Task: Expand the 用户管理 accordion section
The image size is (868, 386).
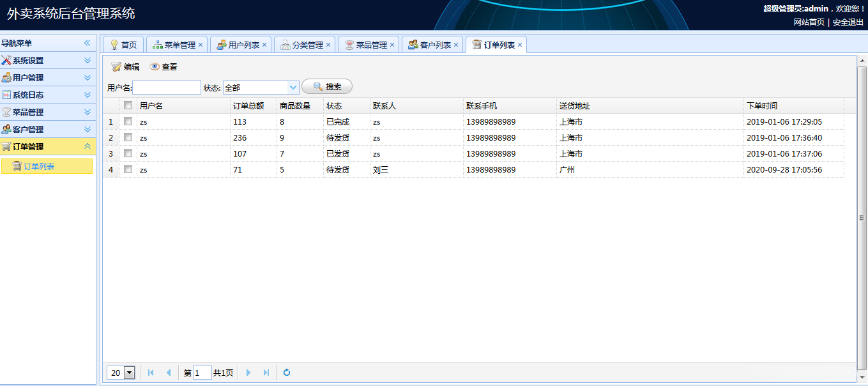Action: point(88,77)
